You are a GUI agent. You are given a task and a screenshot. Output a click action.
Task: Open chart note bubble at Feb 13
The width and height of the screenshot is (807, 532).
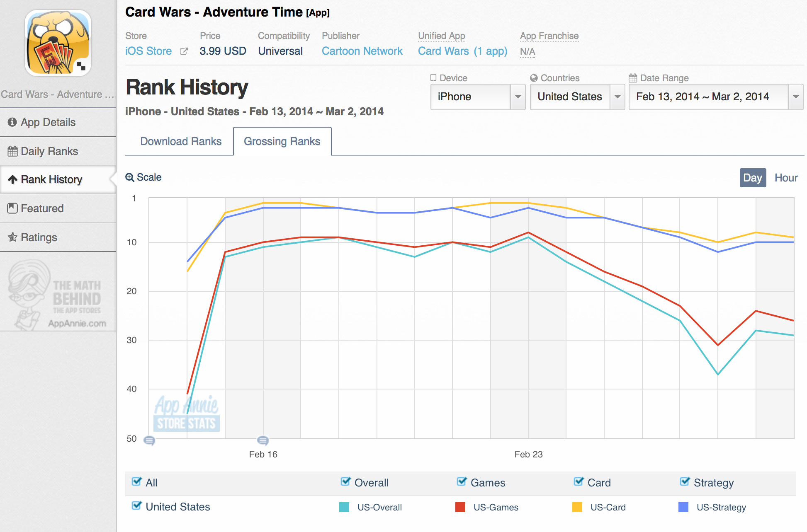pos(149,440)
